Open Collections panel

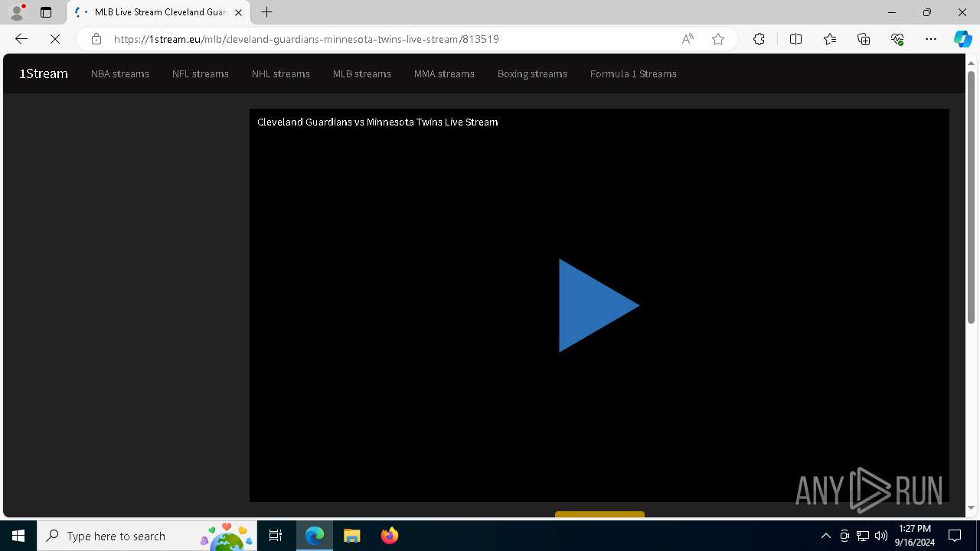pyautogui.click(x=864, y=39)
